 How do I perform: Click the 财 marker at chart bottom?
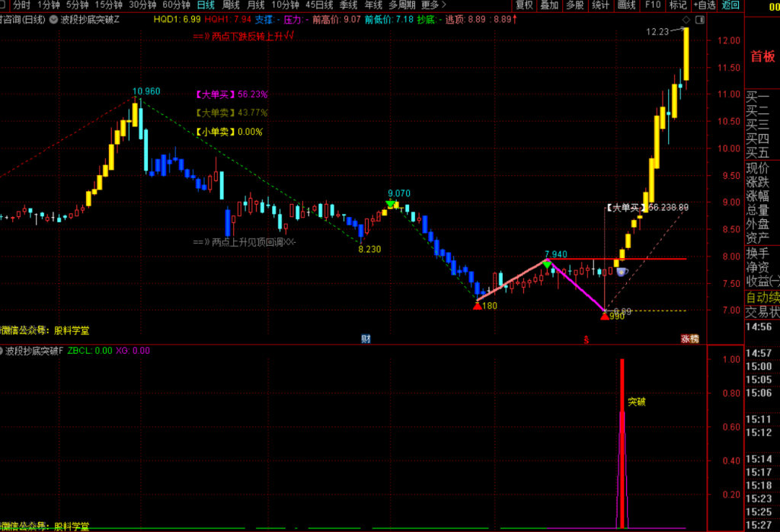pos(366,339)
